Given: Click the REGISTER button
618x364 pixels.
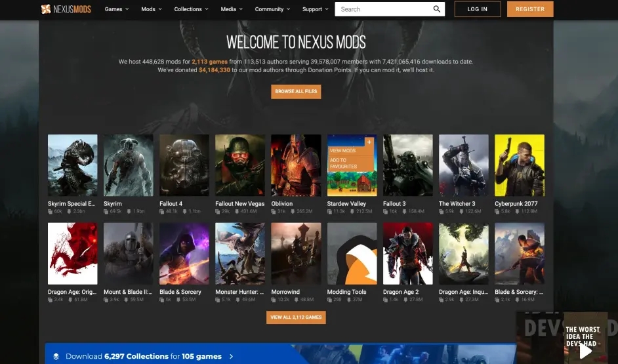Looking at the screenshot, I should (x=530, y=9).
